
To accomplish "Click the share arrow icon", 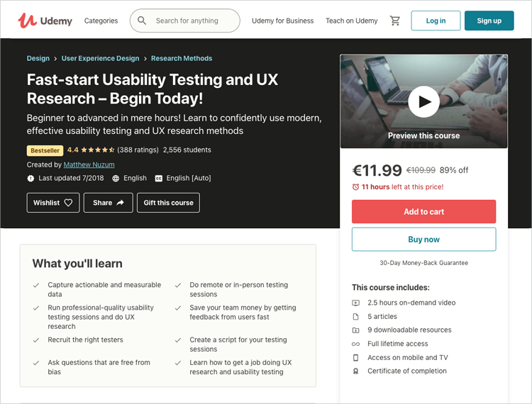I will coord(120,203).
